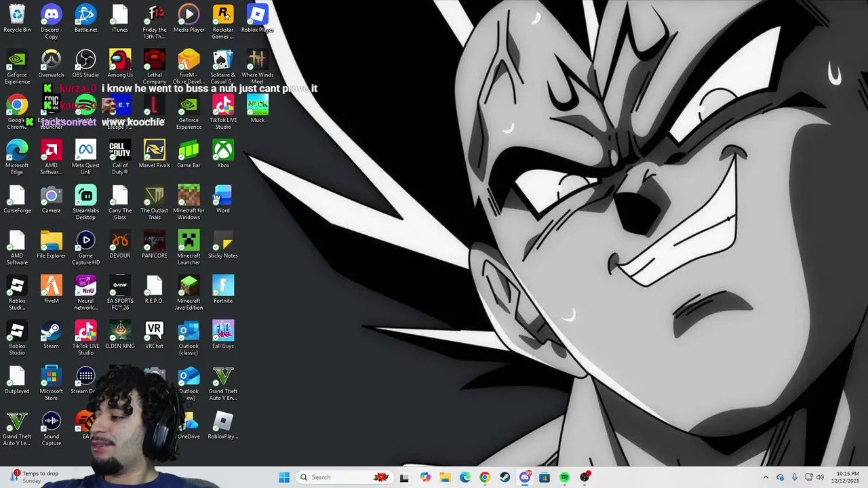Open the Muck desktop icon

coord(258,110)
